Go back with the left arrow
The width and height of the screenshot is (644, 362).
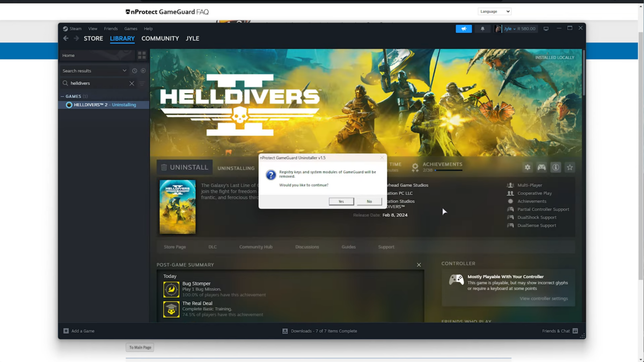click(66, 39)
